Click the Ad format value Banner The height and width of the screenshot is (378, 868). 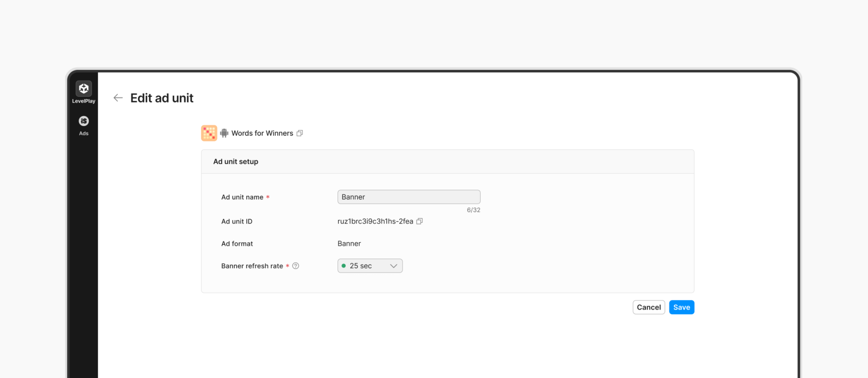pyautogui.click(x=349, y=244)
